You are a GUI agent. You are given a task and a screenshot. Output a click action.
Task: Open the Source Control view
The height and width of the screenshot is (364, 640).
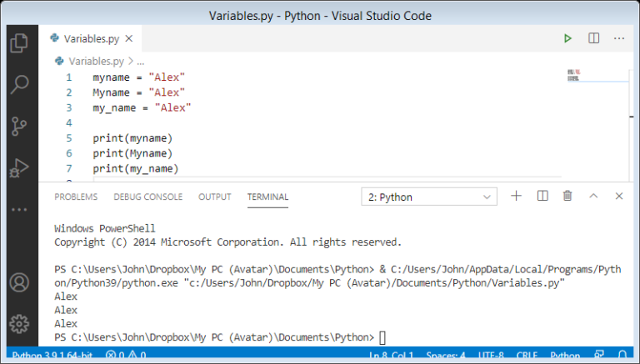[18, 127]
